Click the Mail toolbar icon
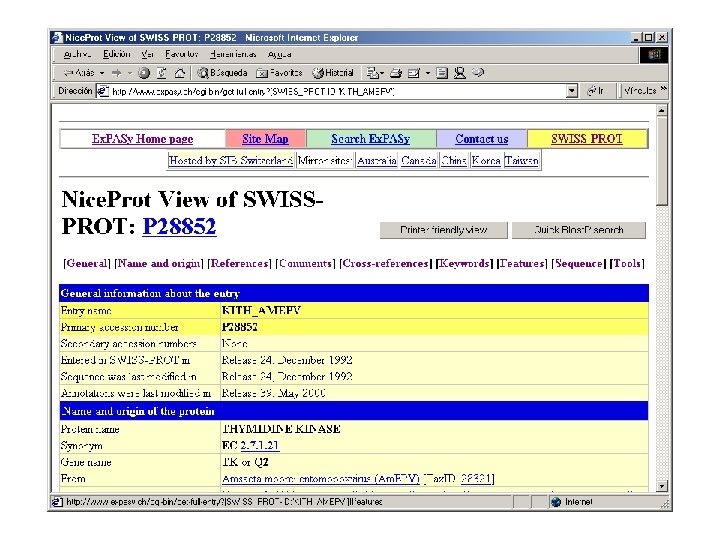This screenshot has height=540, width=720. (x=373, y=73)
